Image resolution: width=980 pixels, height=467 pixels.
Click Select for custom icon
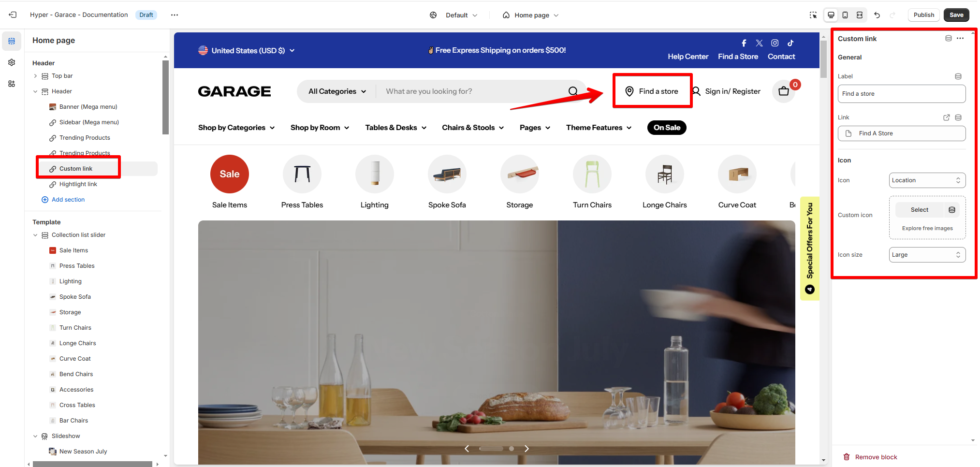(x=920, y=210)
